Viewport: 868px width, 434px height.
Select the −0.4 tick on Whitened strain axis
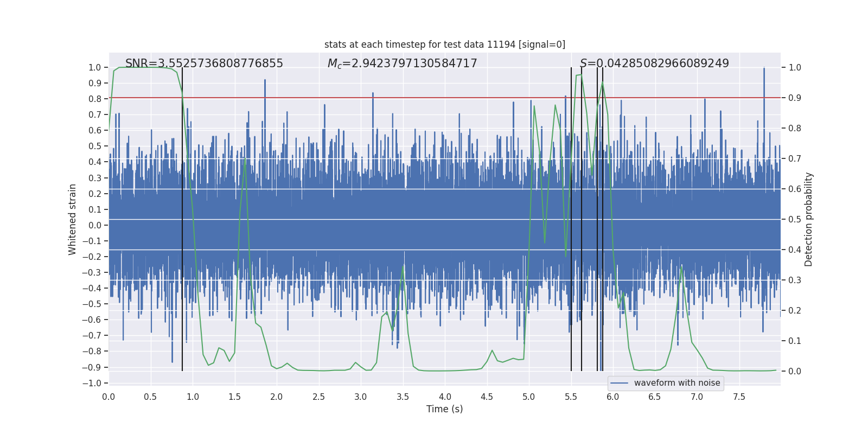pos(91,288)
